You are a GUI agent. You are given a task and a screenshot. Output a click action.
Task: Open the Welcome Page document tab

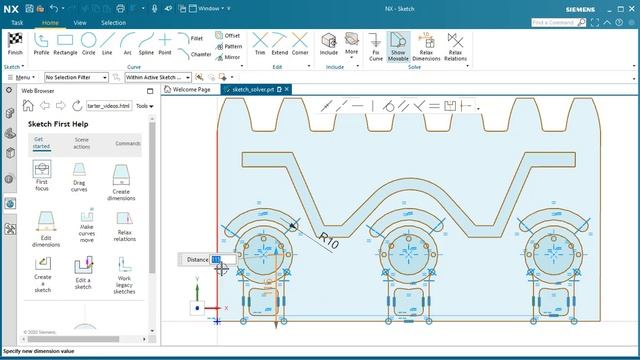[187, 89]
